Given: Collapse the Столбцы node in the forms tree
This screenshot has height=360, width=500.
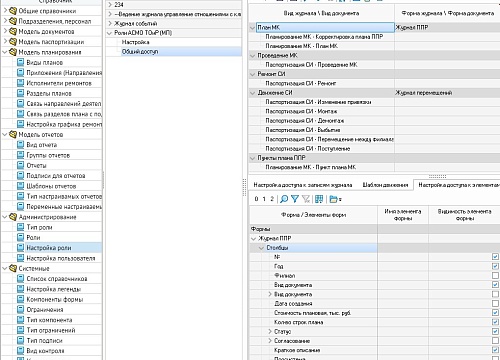Looking at the screenshot, I should (262, 248).
